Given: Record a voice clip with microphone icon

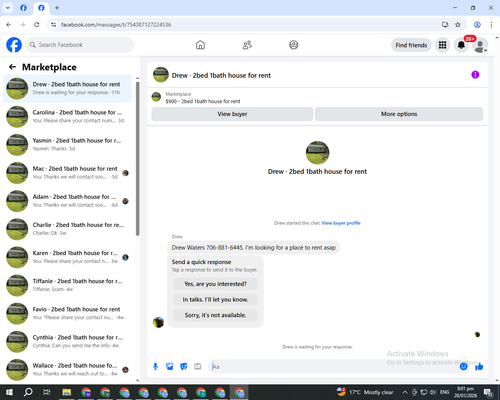Looking at the screenshot, I should point(155,367).
